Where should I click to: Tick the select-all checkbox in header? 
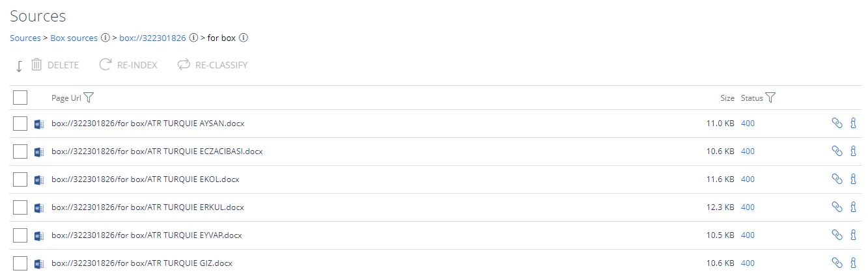pos(20,98)
